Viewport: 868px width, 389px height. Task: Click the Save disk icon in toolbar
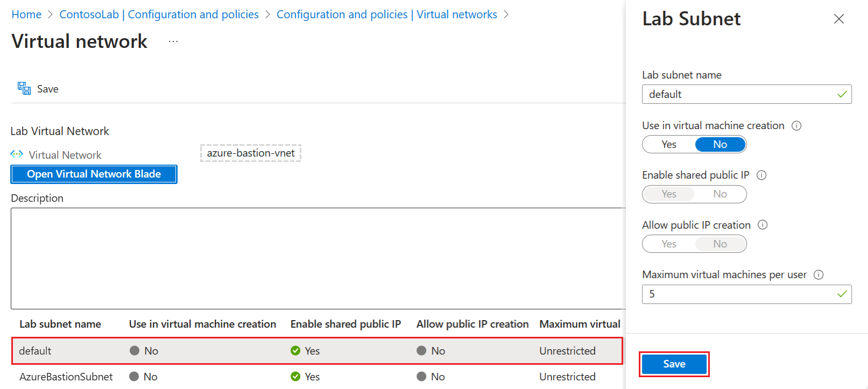tap(24, 88)
